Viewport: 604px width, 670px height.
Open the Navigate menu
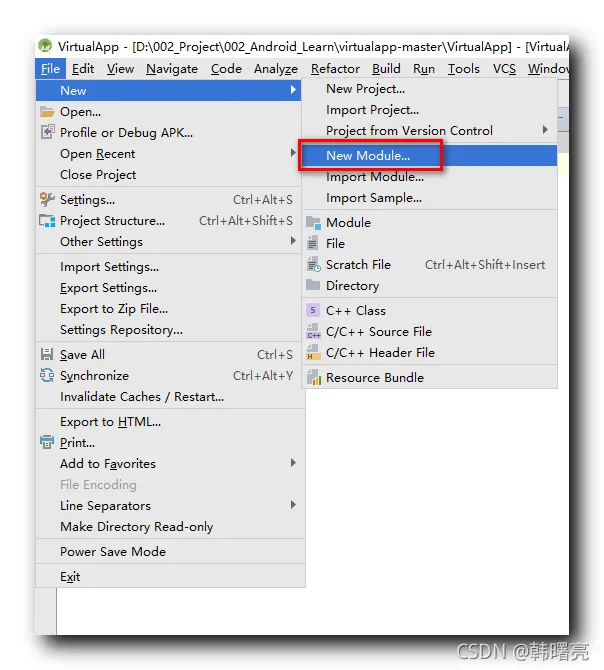coord(172,69)
